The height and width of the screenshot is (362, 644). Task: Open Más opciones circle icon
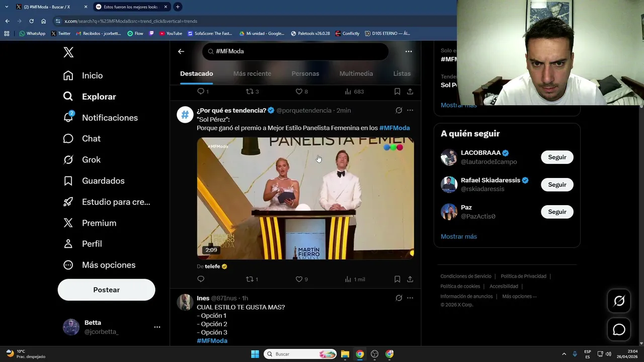68,265
